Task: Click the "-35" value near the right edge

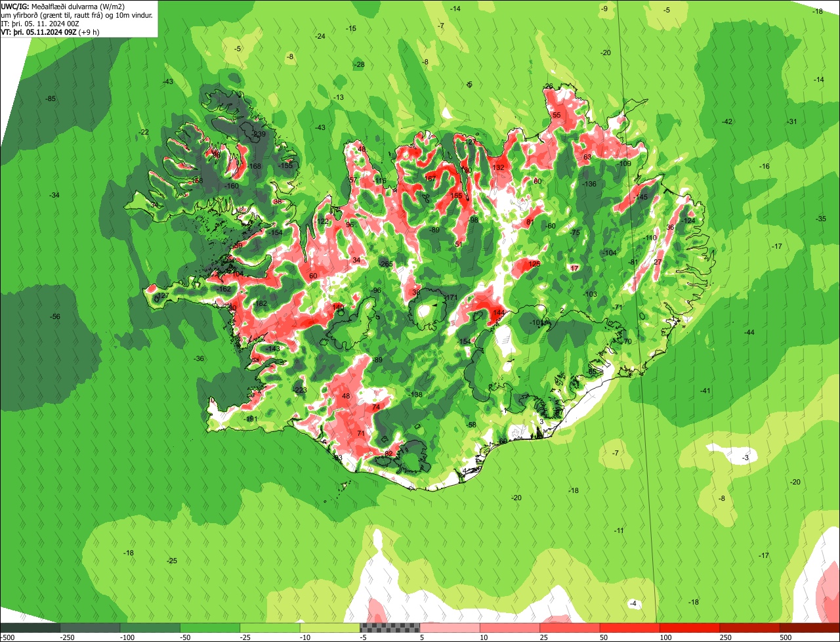Action: (821, 219)
